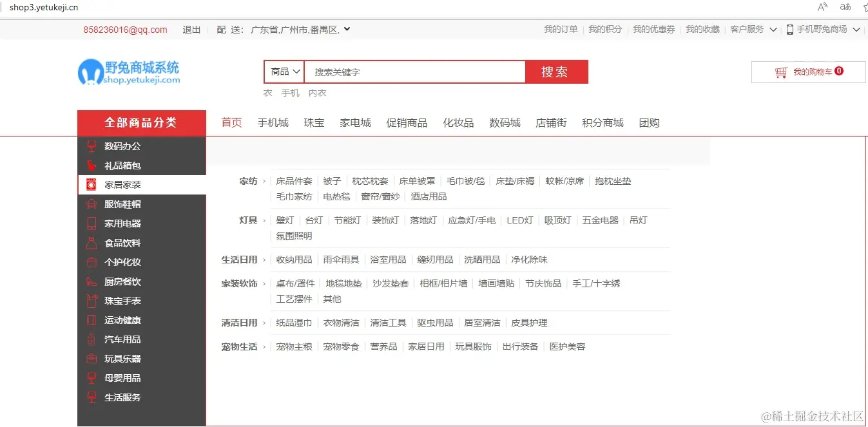
Task: Open the 珠宝 nav tab
Action: click(314, 123)
